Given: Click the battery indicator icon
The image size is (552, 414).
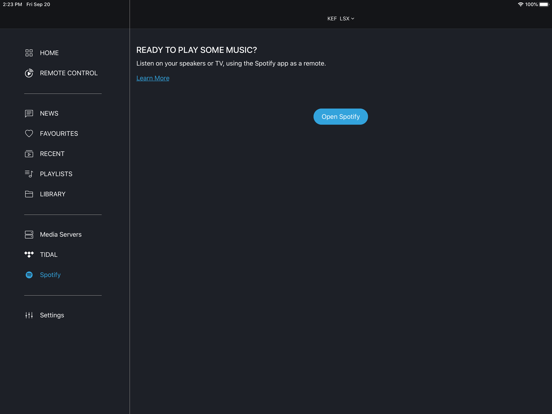Looking at the screenshot, I should coord(544,4).
